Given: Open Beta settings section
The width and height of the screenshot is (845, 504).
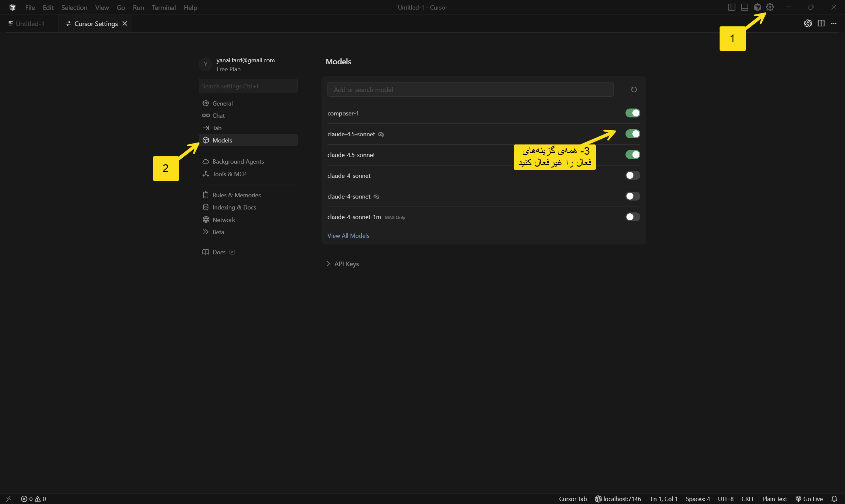Looking at the screenshot, I should (248, 232).
